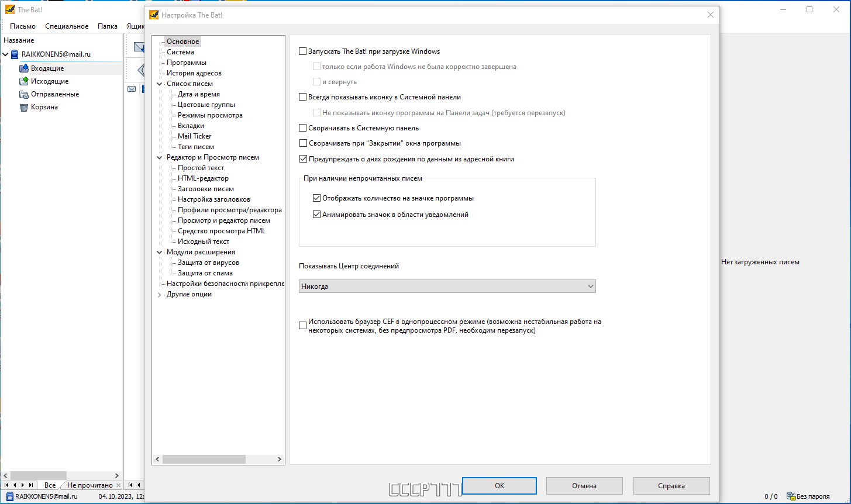
Task: Select Режимы просмотра in tree
Action: tap(210, 115)
